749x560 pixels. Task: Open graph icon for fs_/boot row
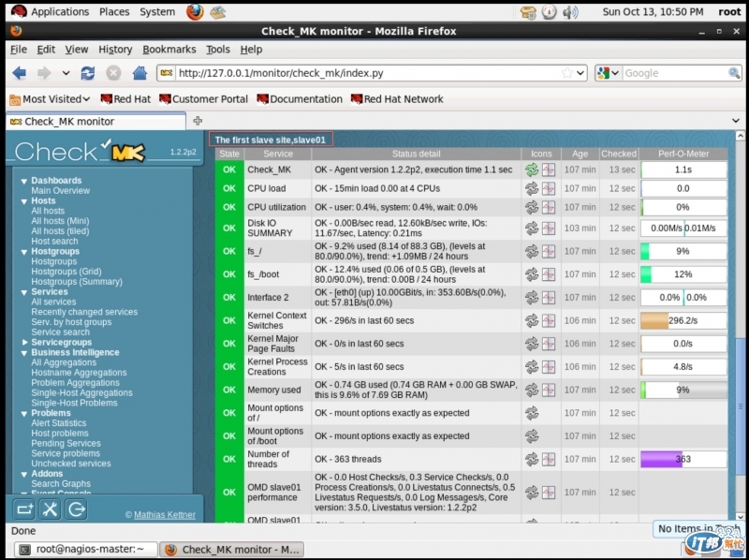pyautogui.click(x=549, y=274)
